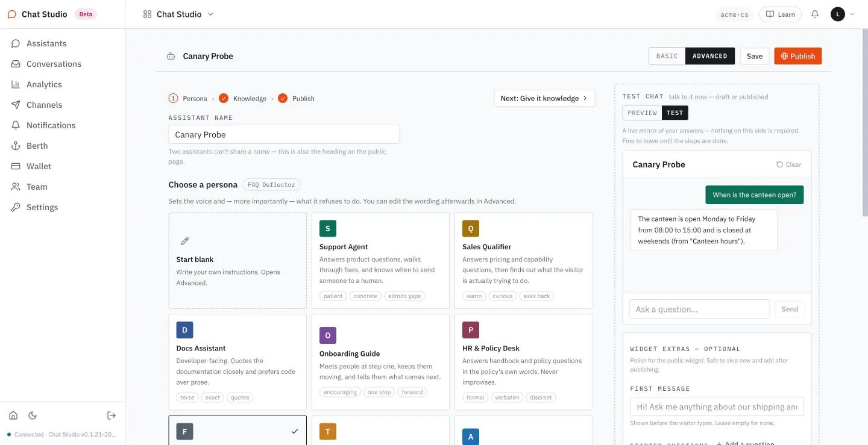The image size is (868, 445).
Task: Clear the test chat
Action: [x=789, y=164]
